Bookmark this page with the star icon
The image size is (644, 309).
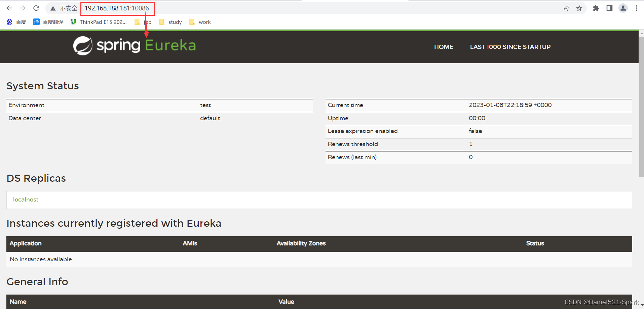tap(579, 8)
